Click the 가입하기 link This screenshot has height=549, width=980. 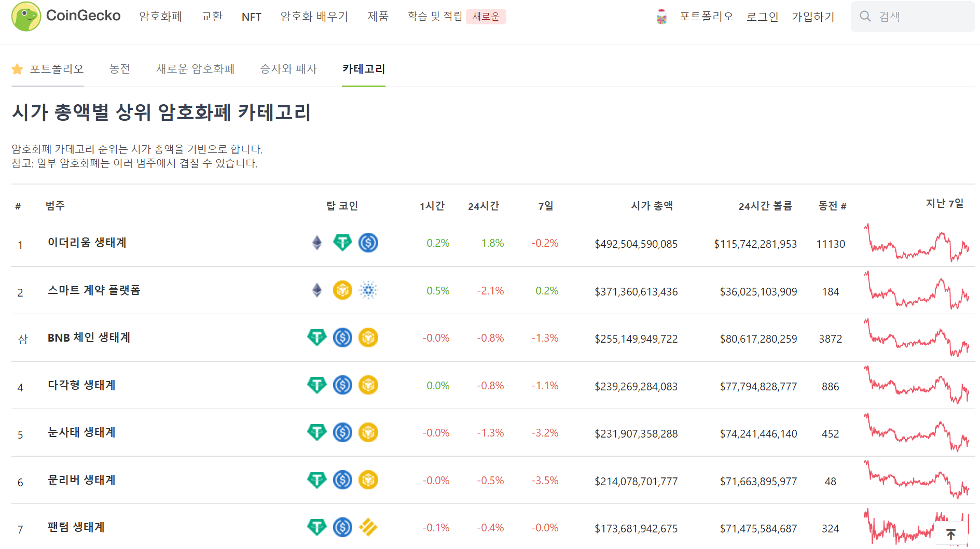point(813,17)
